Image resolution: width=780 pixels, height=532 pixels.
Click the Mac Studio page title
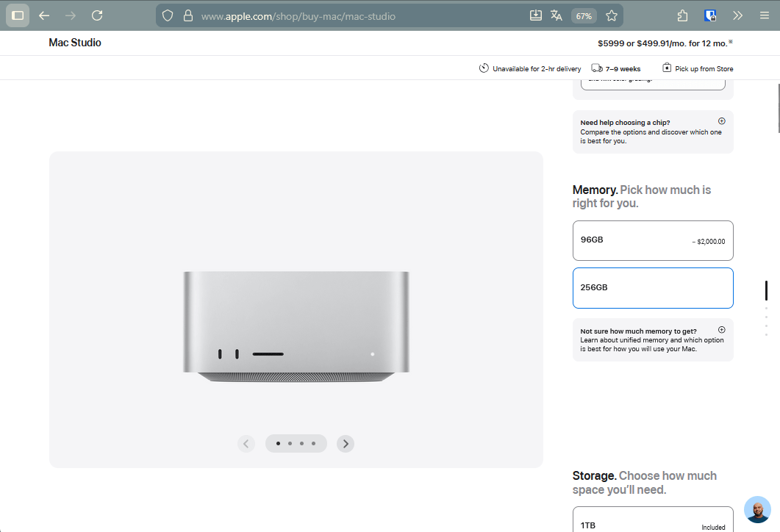74,43
